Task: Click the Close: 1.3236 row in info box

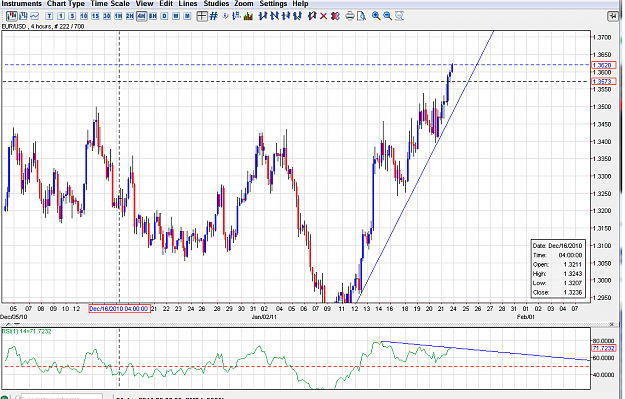Action: point(557,292)
